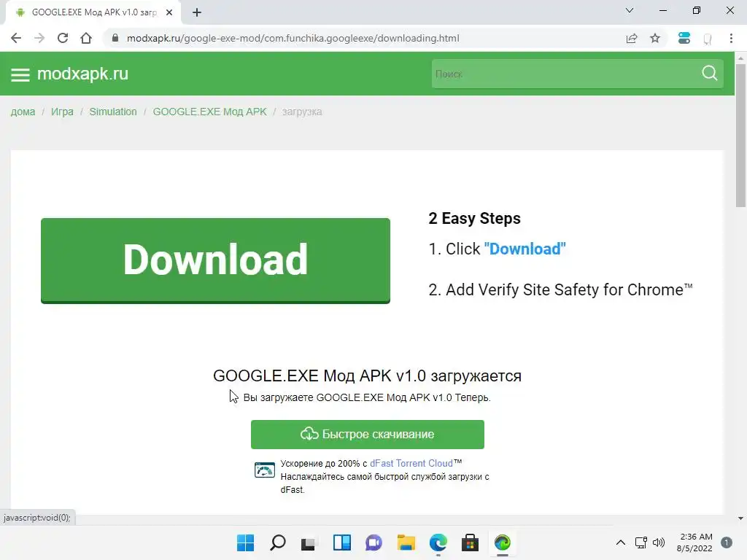
Task: Click the "GOOGLE.EXE Мод APK v1.0 загружается" heading
Action: [368, 376]
